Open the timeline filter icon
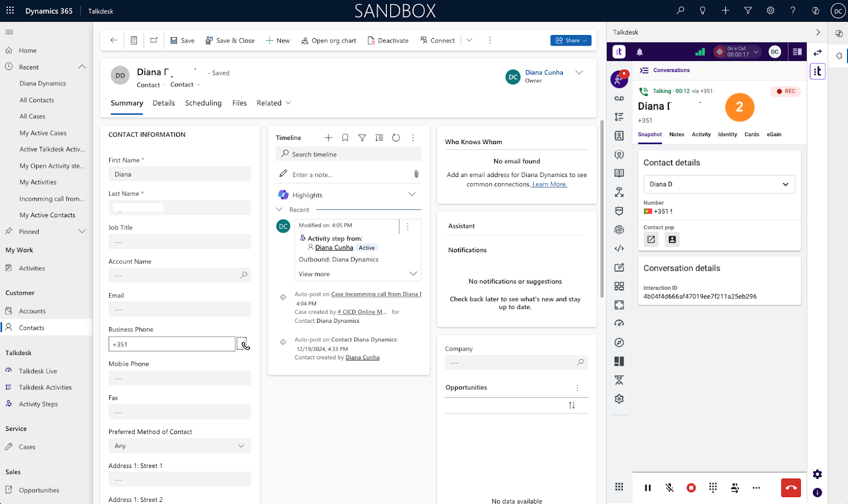 (x=362, y=138)
